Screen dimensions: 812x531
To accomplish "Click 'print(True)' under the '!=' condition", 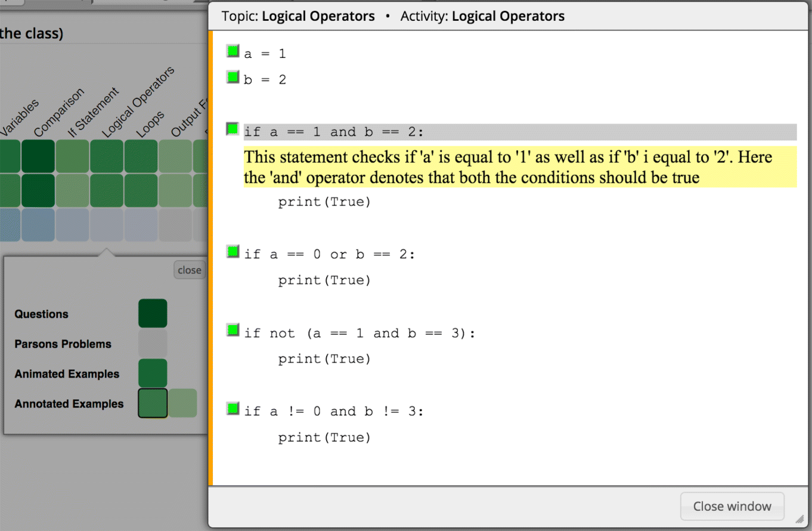I will pos(324,438).
